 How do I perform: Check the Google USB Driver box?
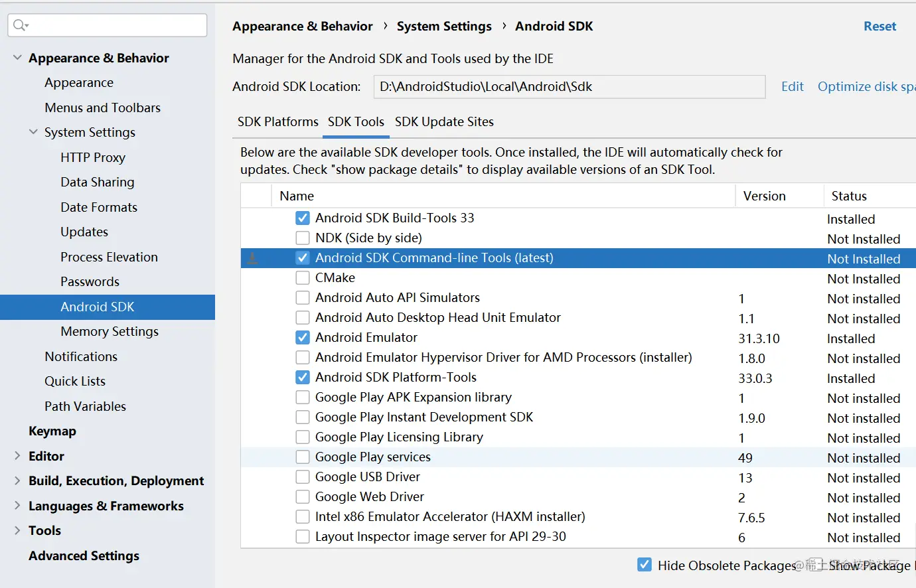303,477
